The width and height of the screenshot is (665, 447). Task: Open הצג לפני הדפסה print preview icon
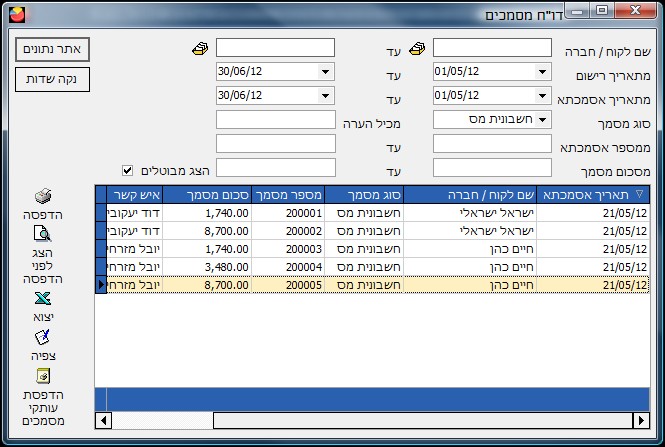pyautogui.click(x=43, y=236)
